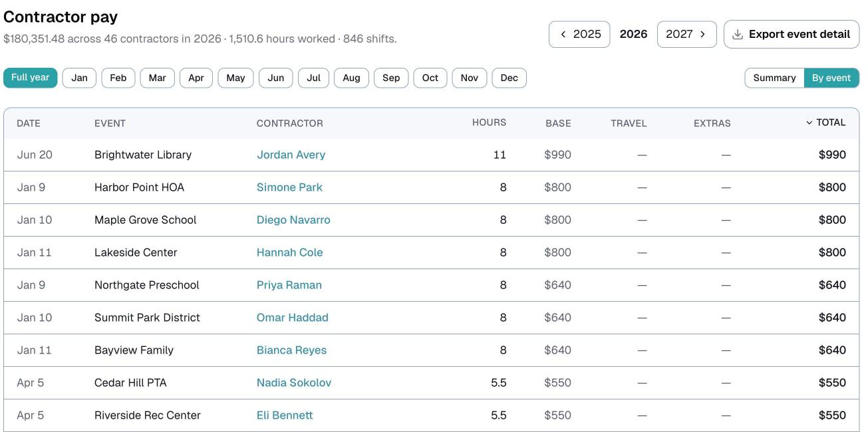The image size is (868, 432).
Task: Open contractor Eli Bennett
Action: [x=285, y=415]
